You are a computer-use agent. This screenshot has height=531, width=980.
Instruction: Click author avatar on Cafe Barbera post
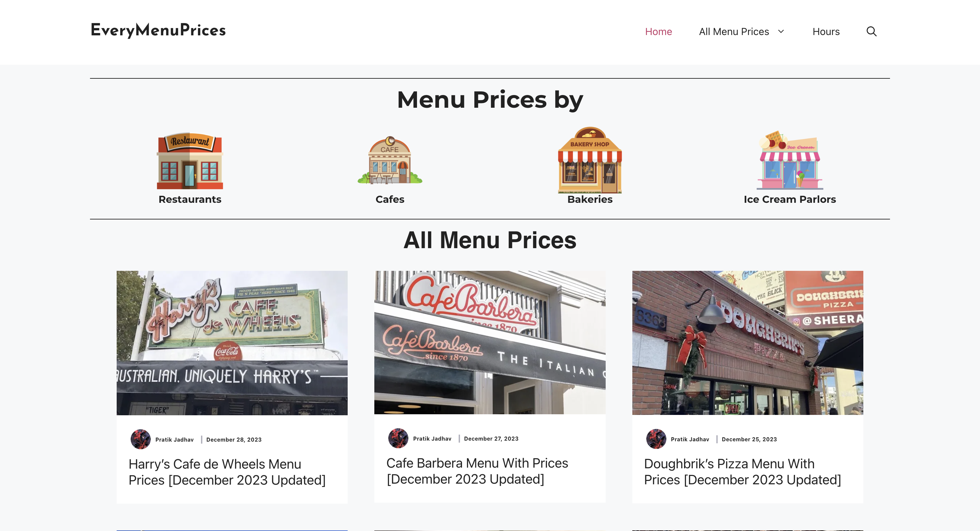tap(398, 439)
